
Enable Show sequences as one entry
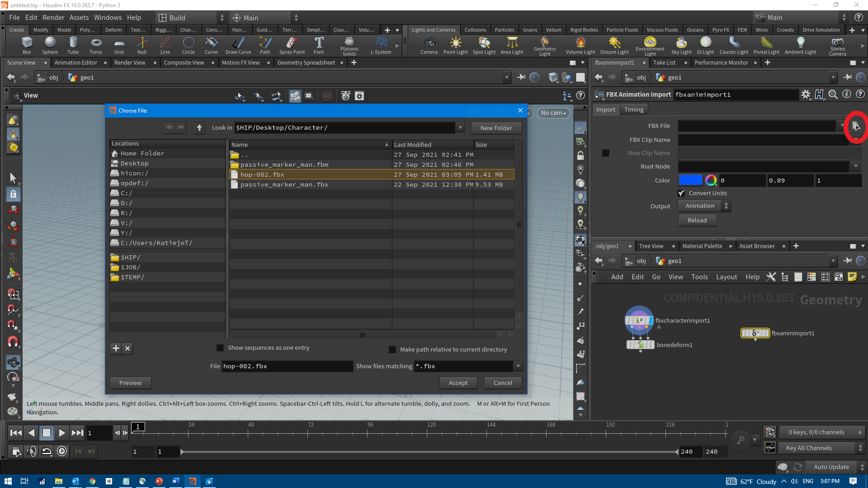[x=220, y=348]
